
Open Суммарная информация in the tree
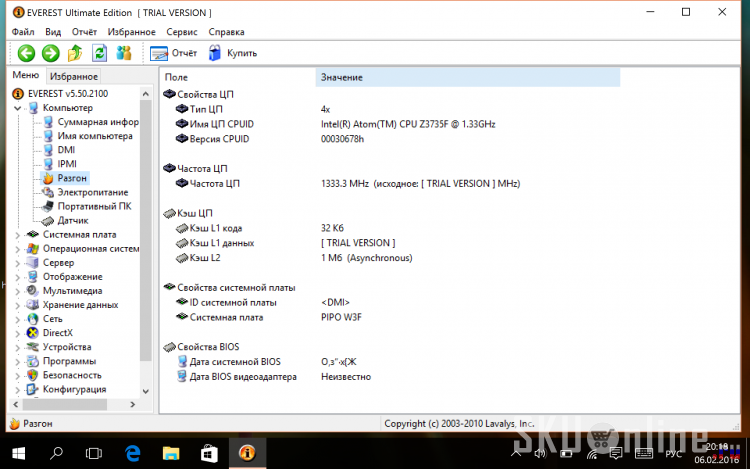tap(98, 122)
